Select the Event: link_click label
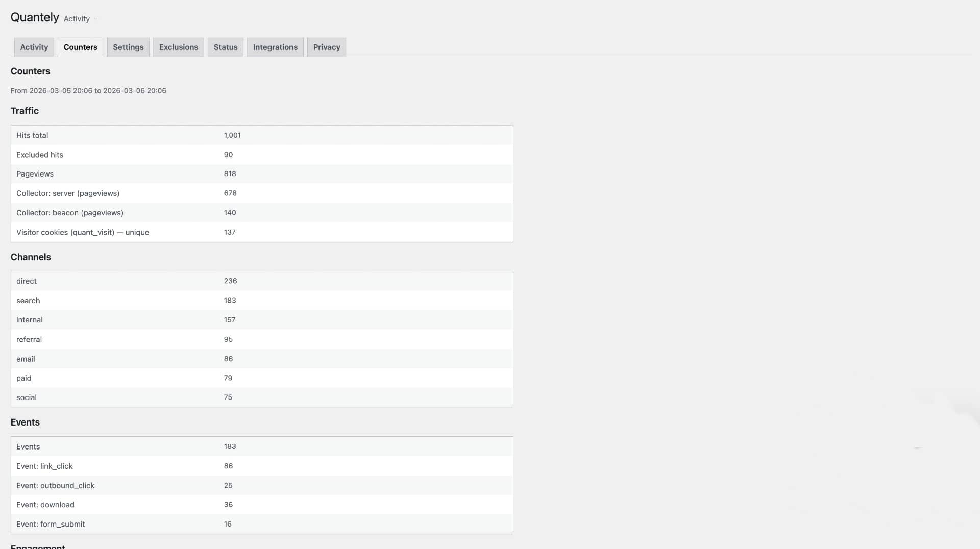 pos(44,466)
